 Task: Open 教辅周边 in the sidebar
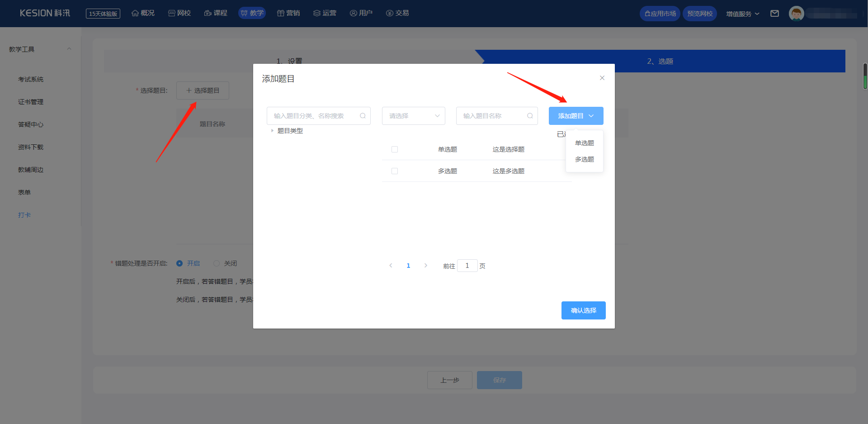coord(31,170)
